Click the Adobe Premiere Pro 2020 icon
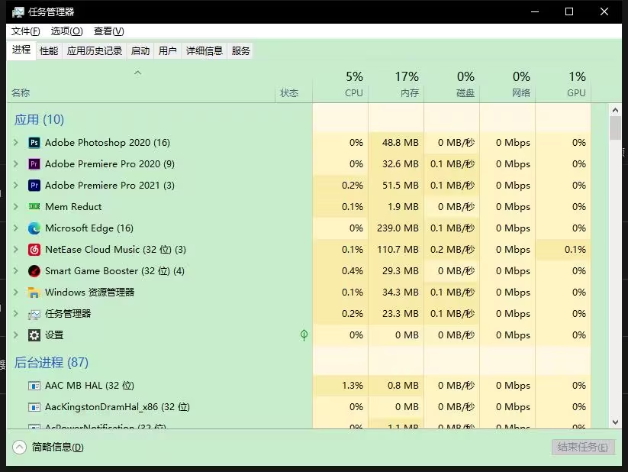The image size is (628, 473). (x=34, y=164)
